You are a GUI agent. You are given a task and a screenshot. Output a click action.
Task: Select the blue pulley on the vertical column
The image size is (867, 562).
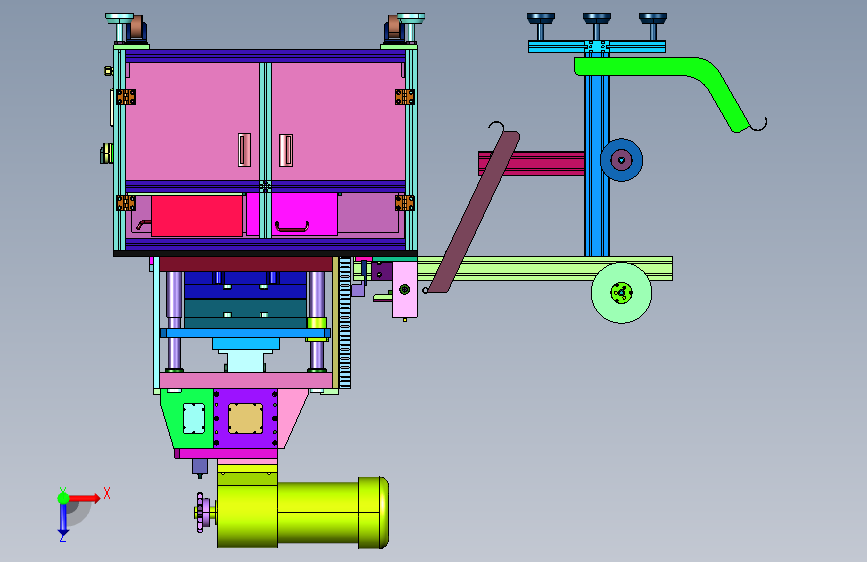[621, 160]
